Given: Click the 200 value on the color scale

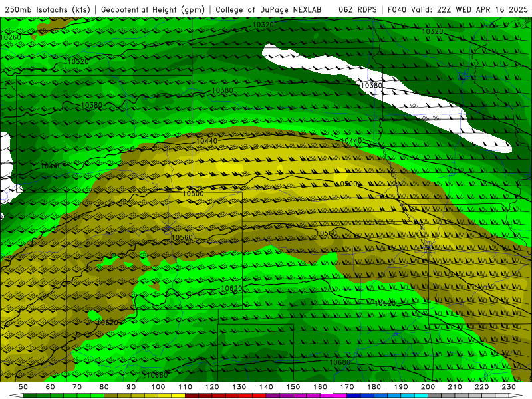Looking at the screenshot, I should pos(428,387).
